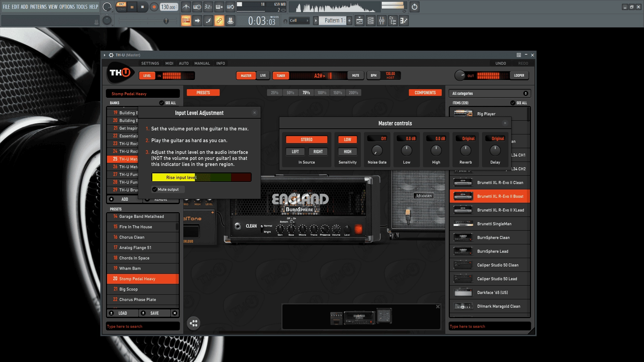The image size is (644, 362).
Task: Close the rack overview thumbnail strip
Action: (438, 307)
